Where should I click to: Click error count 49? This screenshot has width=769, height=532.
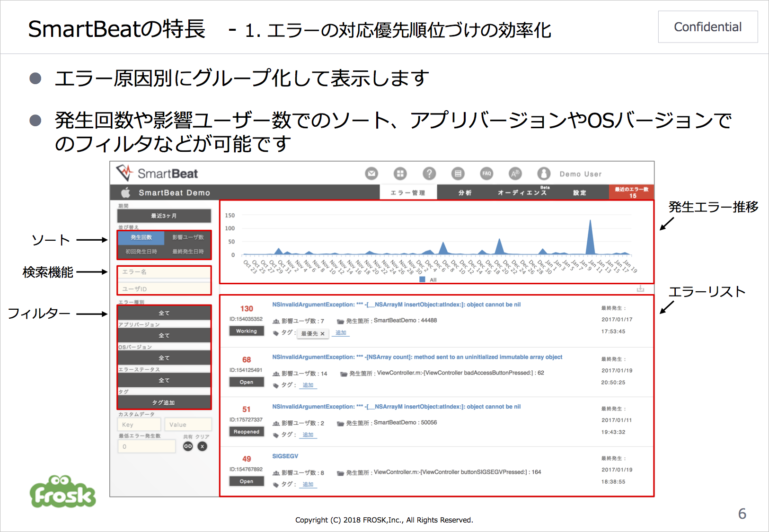coord(247,459)
